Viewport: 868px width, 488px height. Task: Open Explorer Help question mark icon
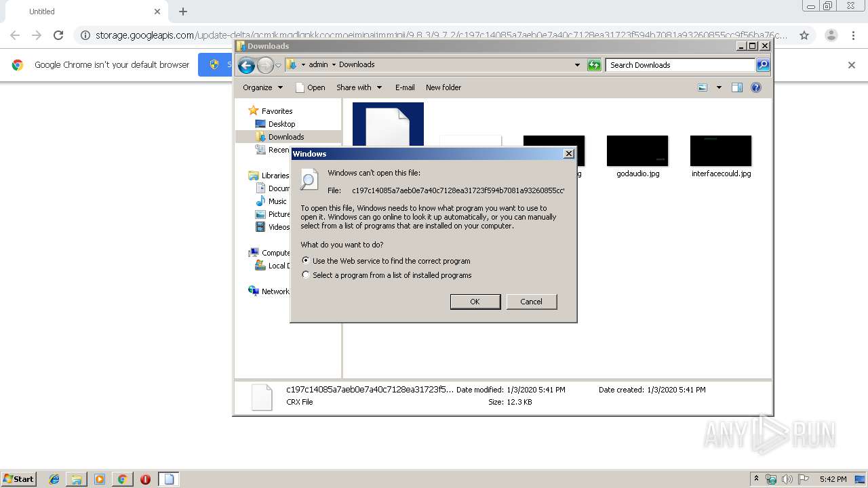click(756, 87)
